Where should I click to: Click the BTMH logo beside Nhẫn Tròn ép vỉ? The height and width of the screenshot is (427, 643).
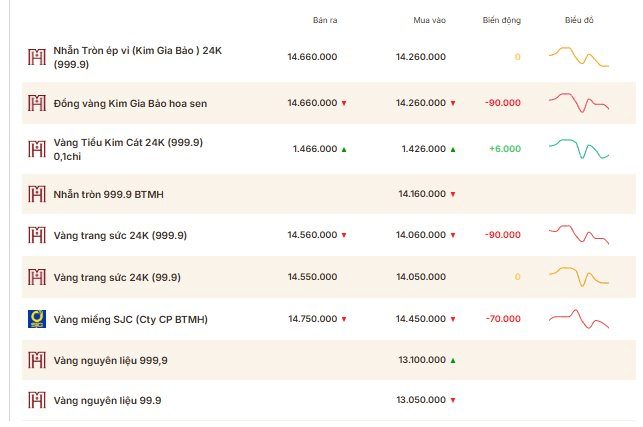[37, 57]
